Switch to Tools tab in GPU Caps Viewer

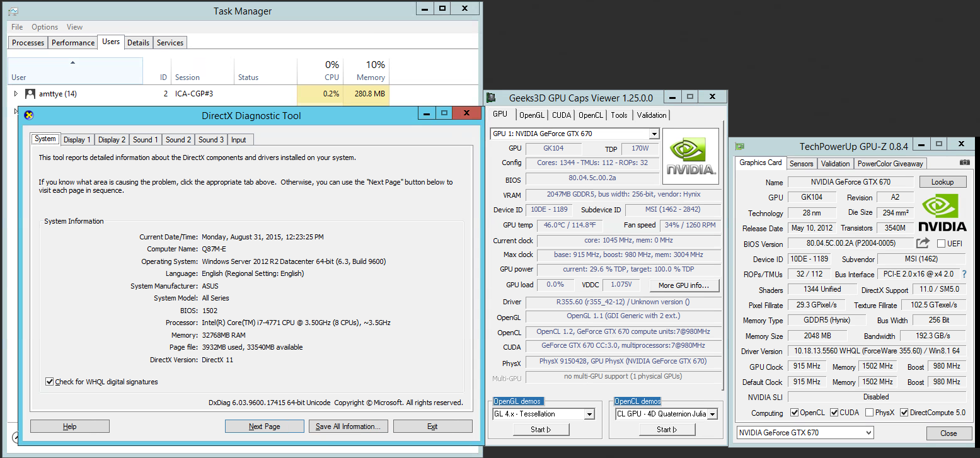619,115
